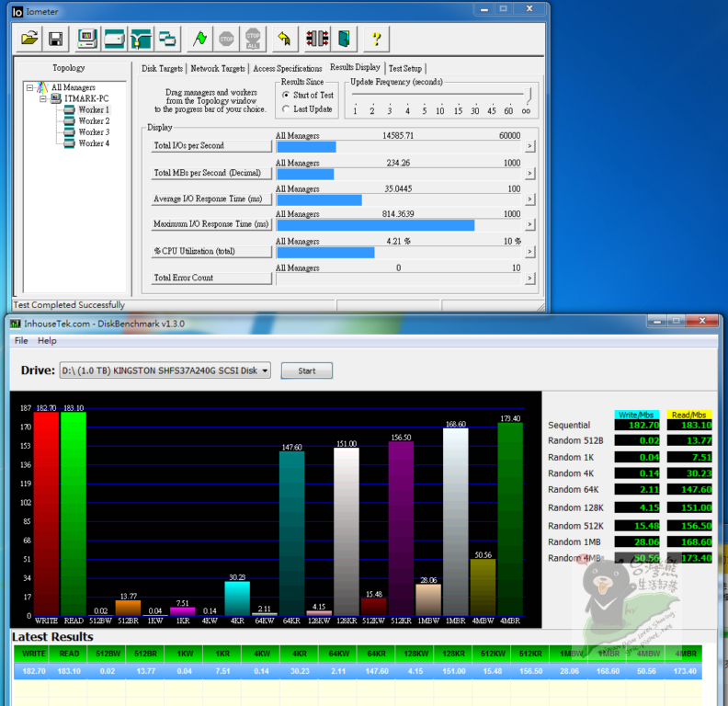Select Latest Results row starting with 182.70

coord(358,671)
